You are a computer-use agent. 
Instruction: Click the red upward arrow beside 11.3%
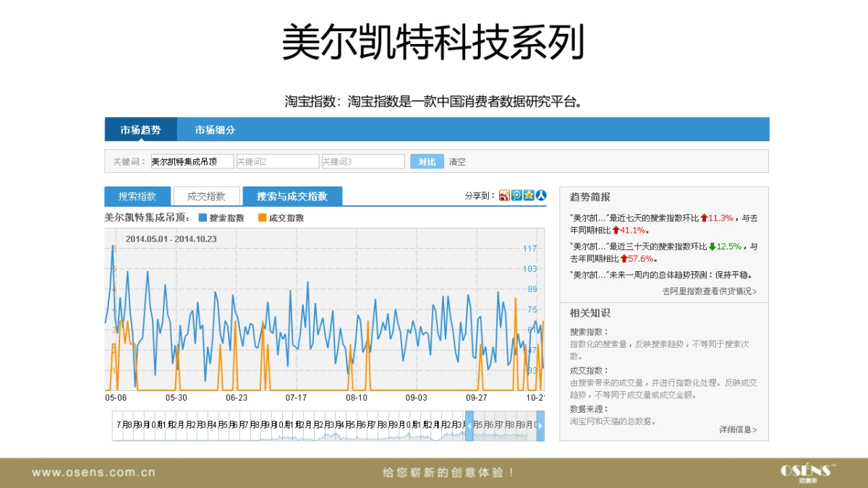[704, 218]
